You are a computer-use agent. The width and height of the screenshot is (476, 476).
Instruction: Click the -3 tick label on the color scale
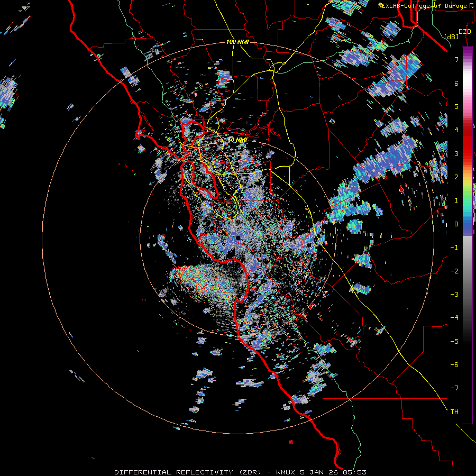tap(454, 295)
